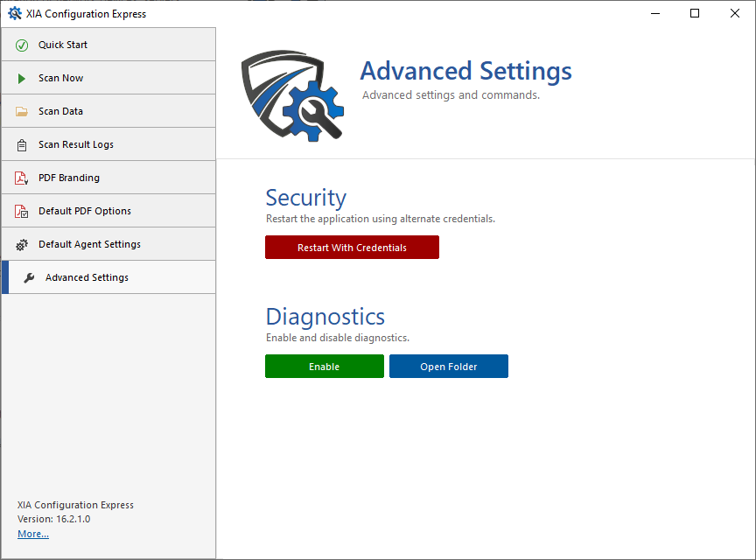Viewport: 756px width, 560px height.
Task: Follow the More... link
Action: point(32,534)
